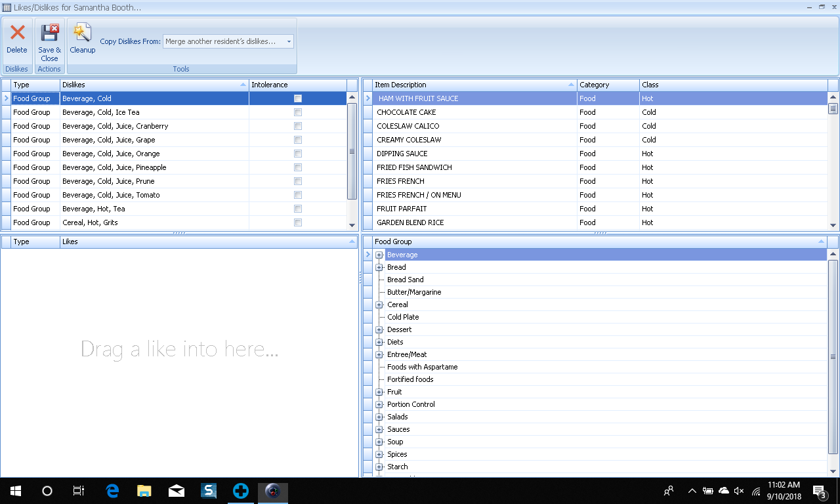This screenshot has height=504, width=840.
Task: Open the network Wi-Fi icon
Action: point(755,491)
